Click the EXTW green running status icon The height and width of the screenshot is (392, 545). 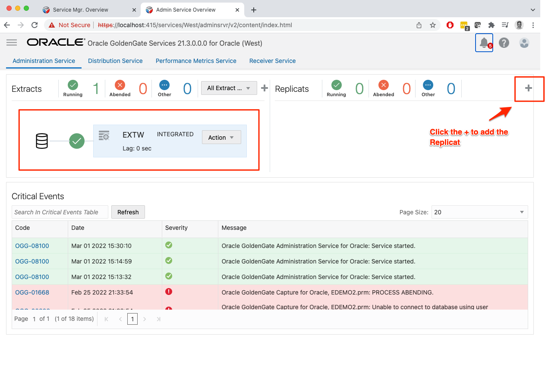tap(77, 141)
